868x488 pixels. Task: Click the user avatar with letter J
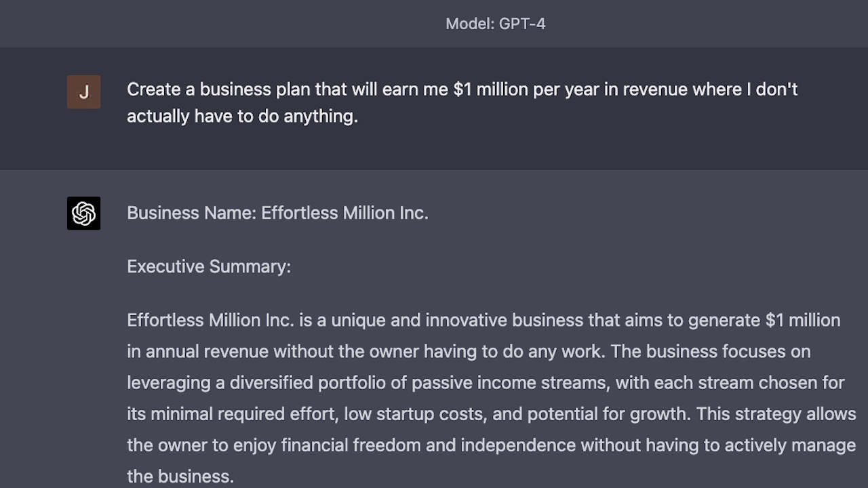83,92
